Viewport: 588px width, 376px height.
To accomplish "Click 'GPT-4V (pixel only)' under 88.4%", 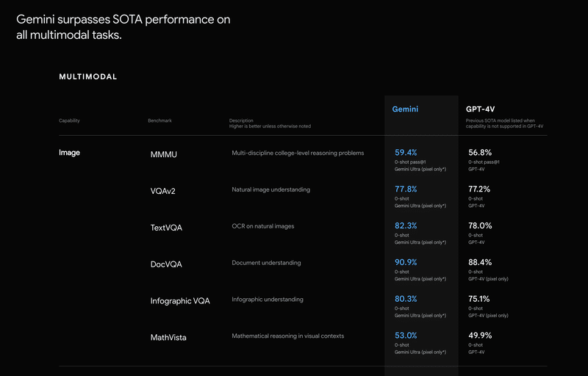I will coord(488,279).
